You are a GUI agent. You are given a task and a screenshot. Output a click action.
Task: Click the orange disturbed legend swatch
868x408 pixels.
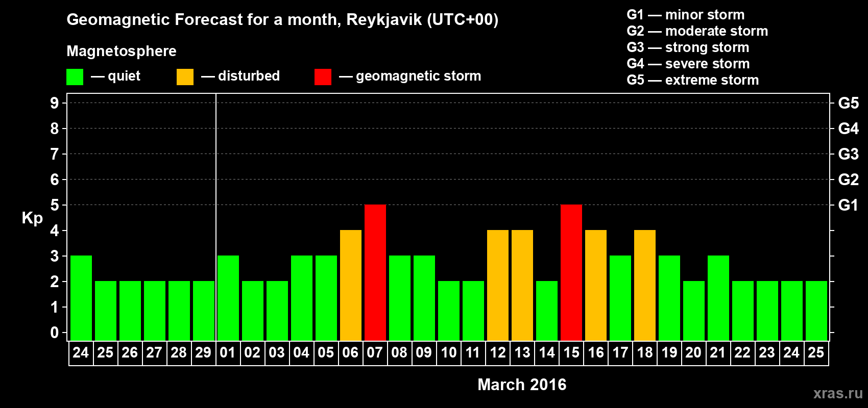point(185,77)
